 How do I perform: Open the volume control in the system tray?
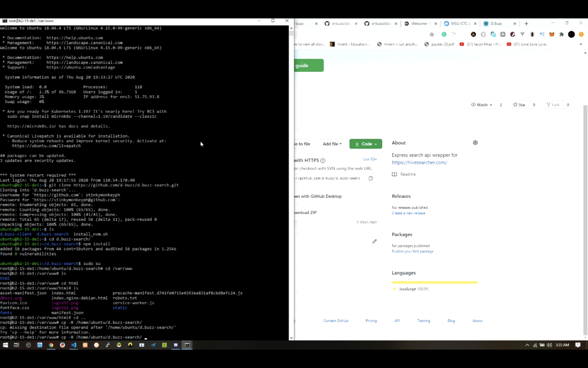pyautogui.click(x=549, y=345)
